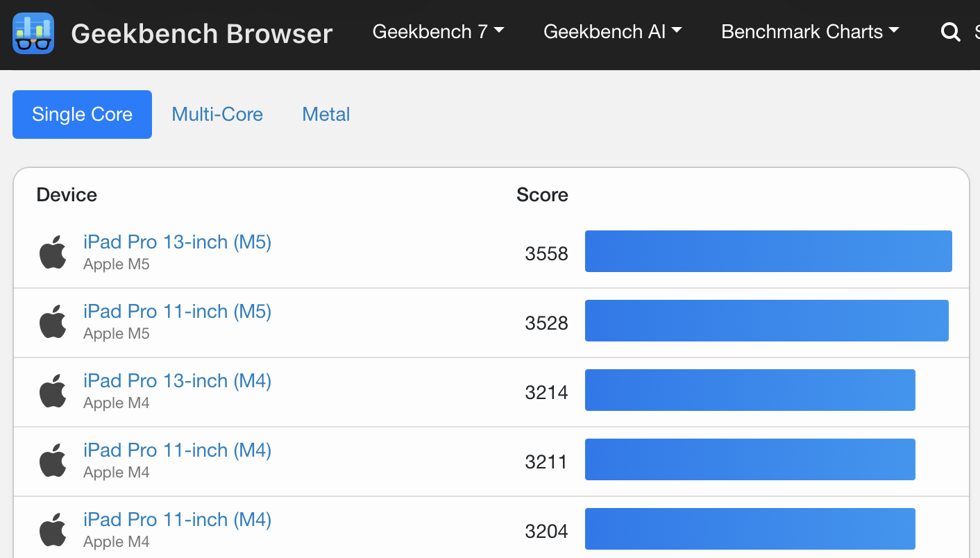Screen dimensions: 980x558
Task: Click Apple logo in the 3204 score row
Action: (x=53, y=530)
